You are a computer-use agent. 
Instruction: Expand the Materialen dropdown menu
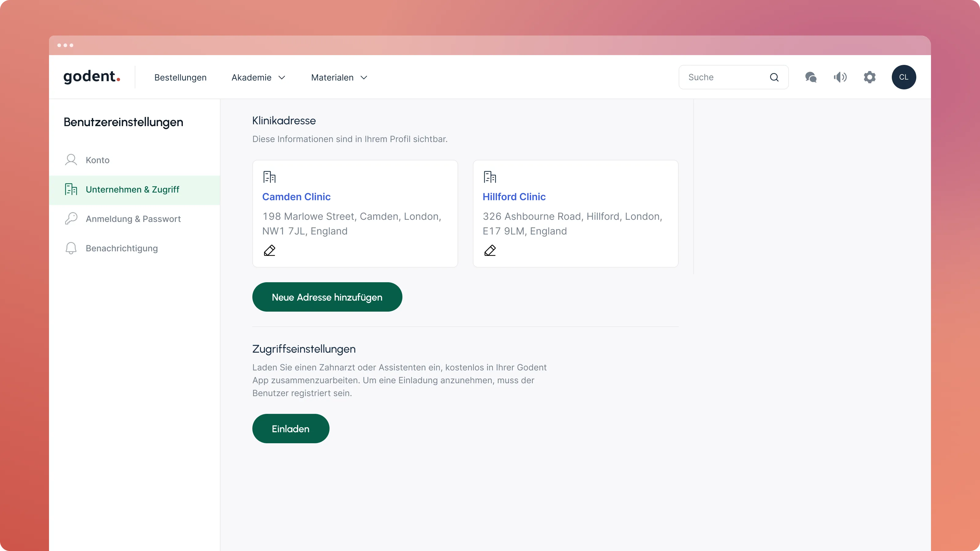339,77
